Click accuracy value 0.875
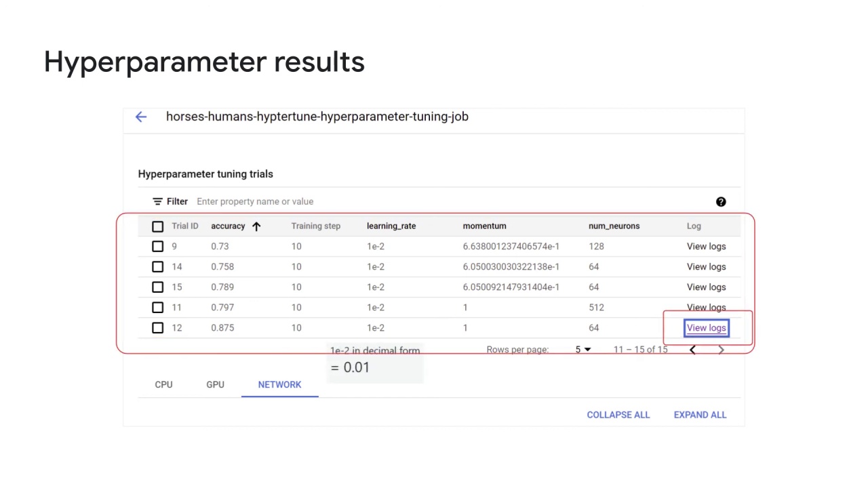 pos(222,328)
